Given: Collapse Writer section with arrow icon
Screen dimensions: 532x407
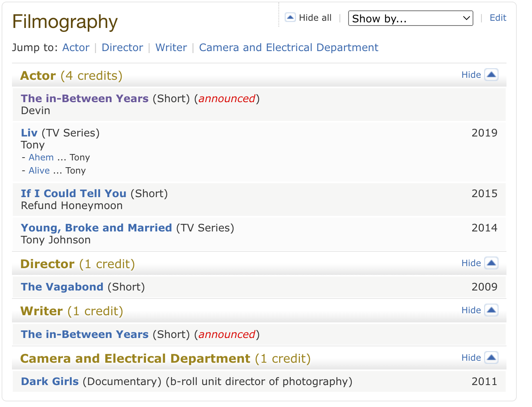Looking at the screenshot, I should click(x=491, y=310).
